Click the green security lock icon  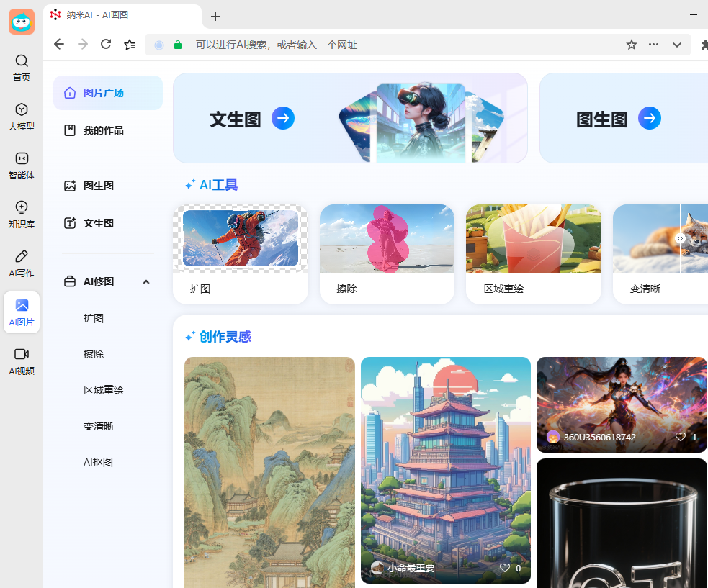point(178,45)
